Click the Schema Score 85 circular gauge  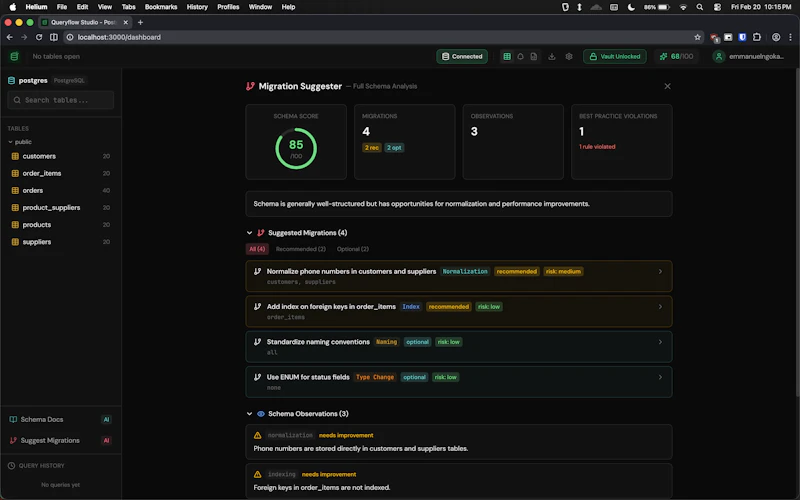tap(296, 148)
